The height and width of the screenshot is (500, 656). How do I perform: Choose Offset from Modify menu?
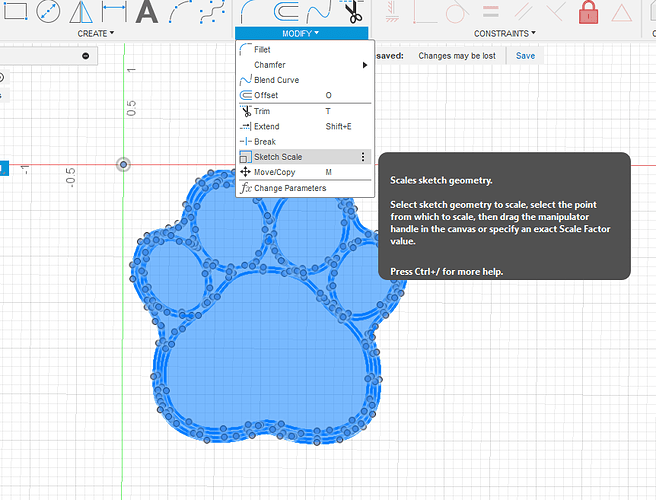(x=305, y=95)
